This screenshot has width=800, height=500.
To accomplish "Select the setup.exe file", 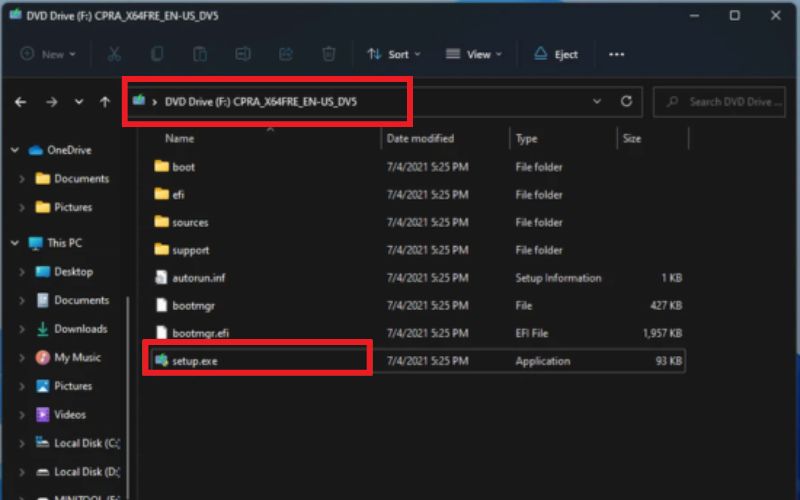I will pos(417,361).
